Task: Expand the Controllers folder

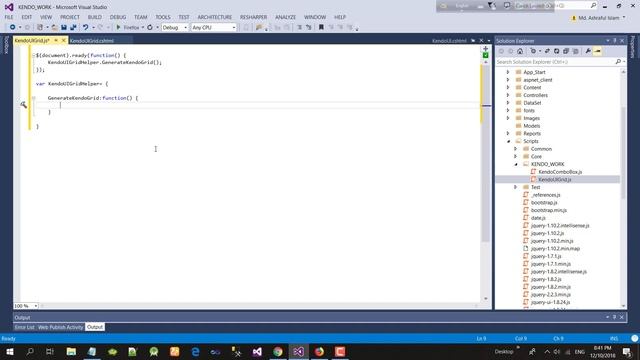Action: pyautogui.click(x=508, y=95)
